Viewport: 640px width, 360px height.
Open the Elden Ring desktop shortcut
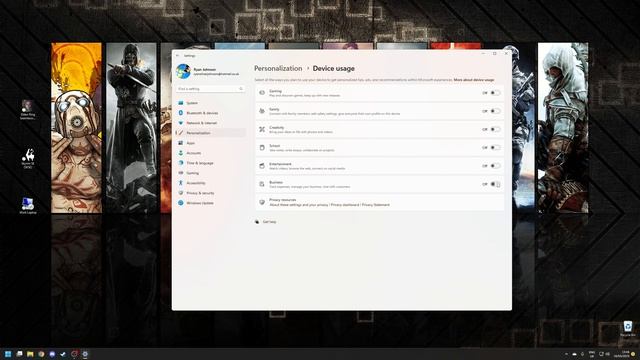click(x=28, y=109)
